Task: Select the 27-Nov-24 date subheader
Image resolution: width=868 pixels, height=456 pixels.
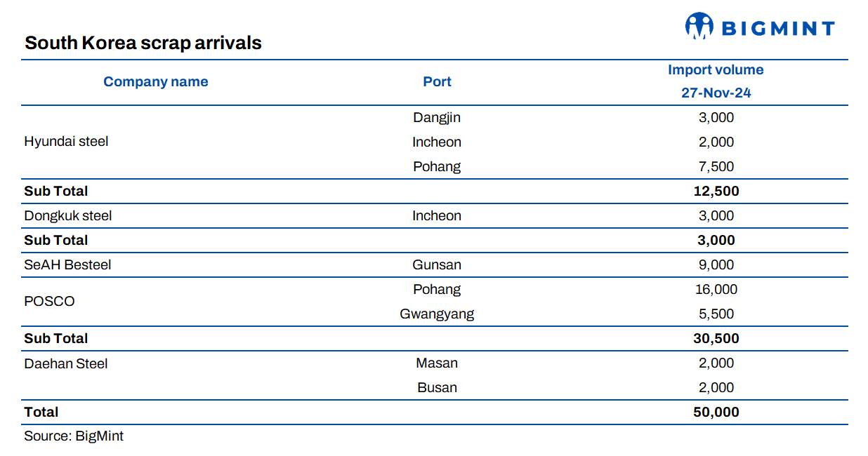Action: click(x=716, y=93)
